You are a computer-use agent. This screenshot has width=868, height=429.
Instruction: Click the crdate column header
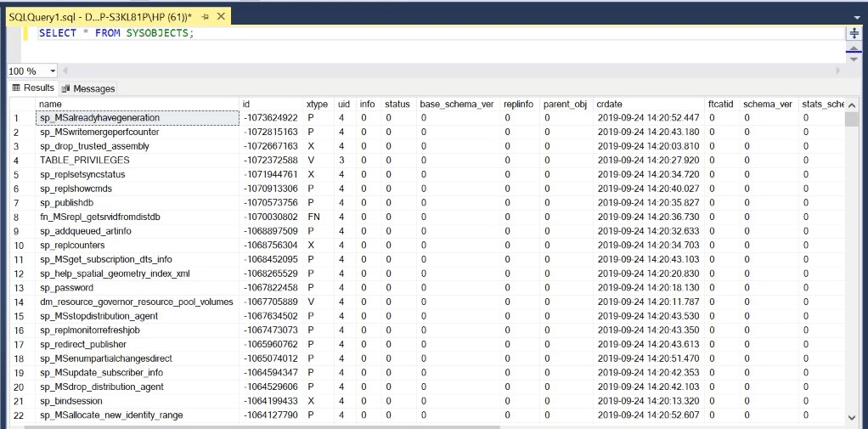coord(648,104)
